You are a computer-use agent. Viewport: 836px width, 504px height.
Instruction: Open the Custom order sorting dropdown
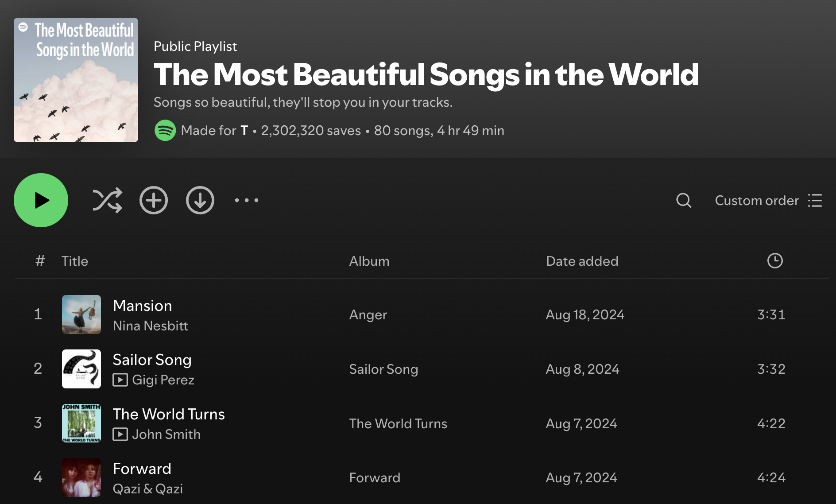[756, 201]
